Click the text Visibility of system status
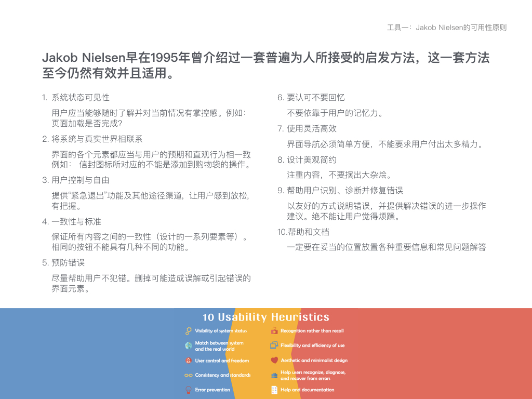 [x=221, y=331]
